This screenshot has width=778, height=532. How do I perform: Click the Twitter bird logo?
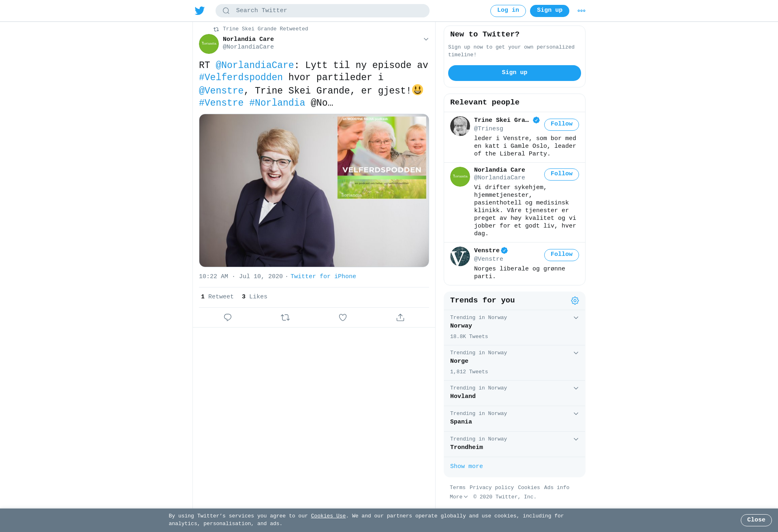pos(199,11)
